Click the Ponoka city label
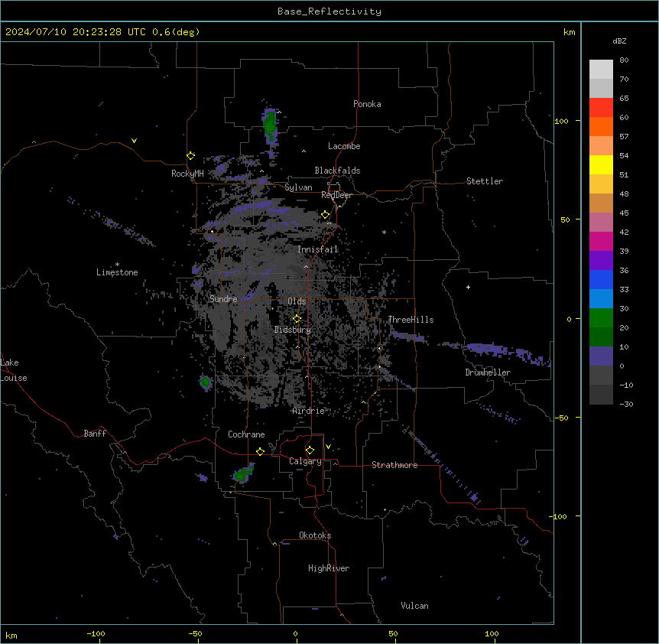 pyautogui.click(x=367, y=104)
